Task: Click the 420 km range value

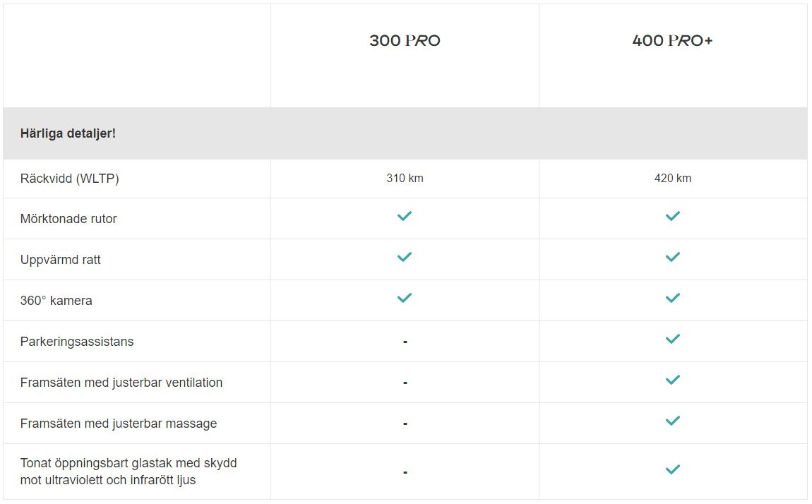Action: [673, 179]
